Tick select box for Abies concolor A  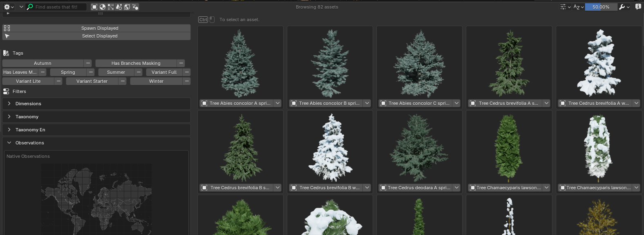pos(203,103)
